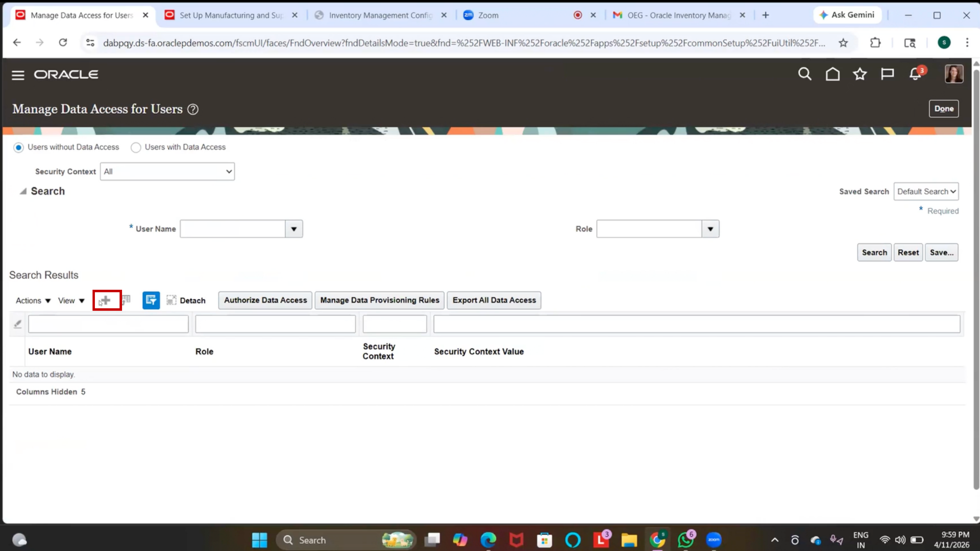
Task: Click Manage Data Provisioning Rules button
Action: (380, 300)
